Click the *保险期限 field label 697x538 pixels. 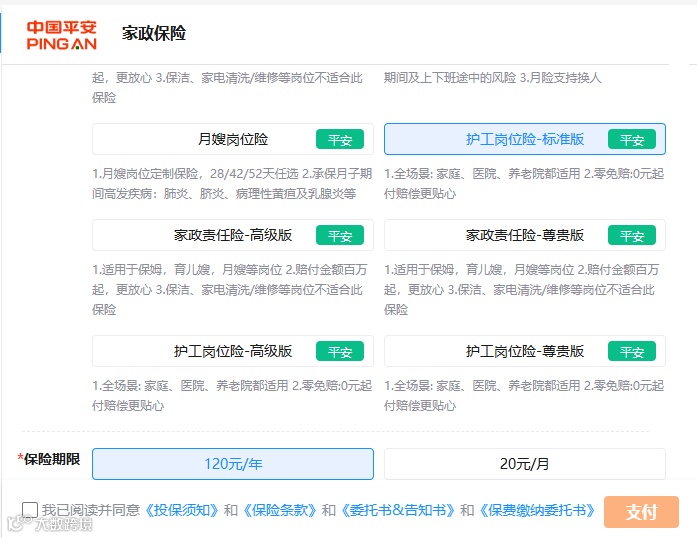point(48,459)
